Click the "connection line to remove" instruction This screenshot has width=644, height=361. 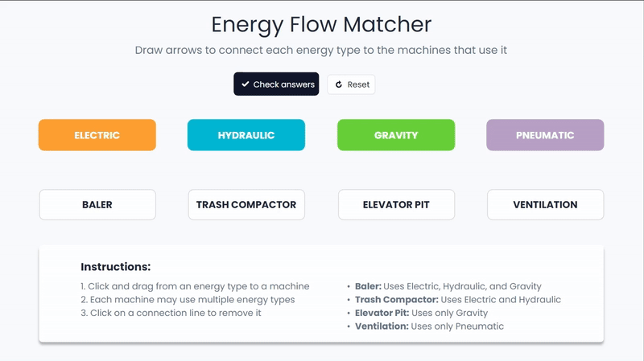tap(170, 313)
